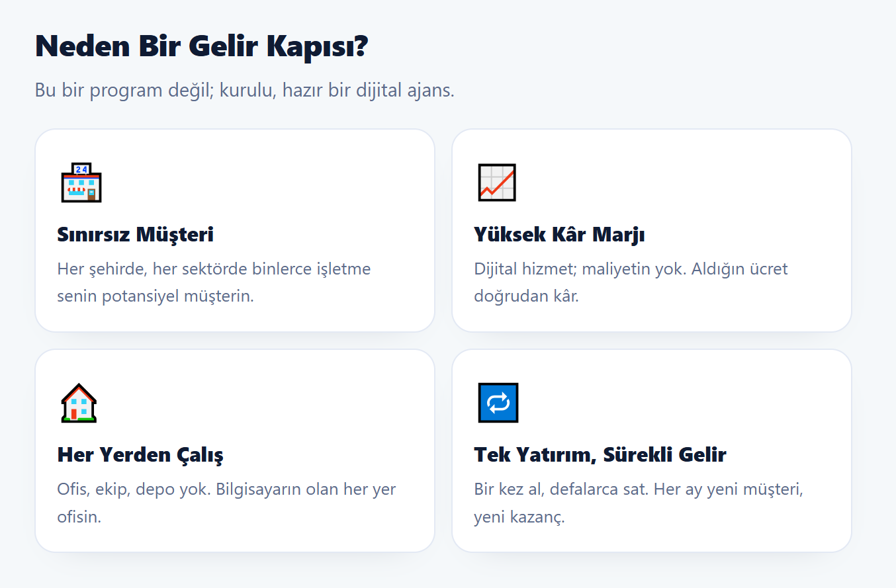Click the blue repeat arrows icon
896x588 pixels.
(x=498, y=403)
